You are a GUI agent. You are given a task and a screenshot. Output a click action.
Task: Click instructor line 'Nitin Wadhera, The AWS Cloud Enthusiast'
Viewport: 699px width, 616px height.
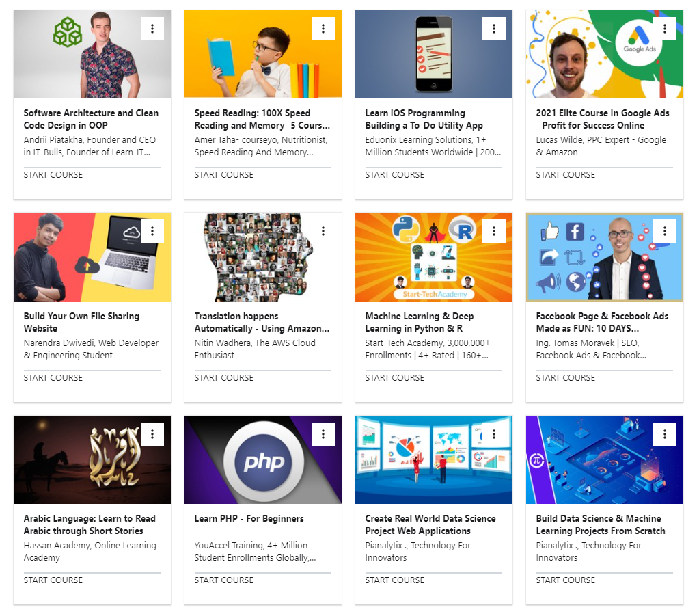[x=255, y=349]
